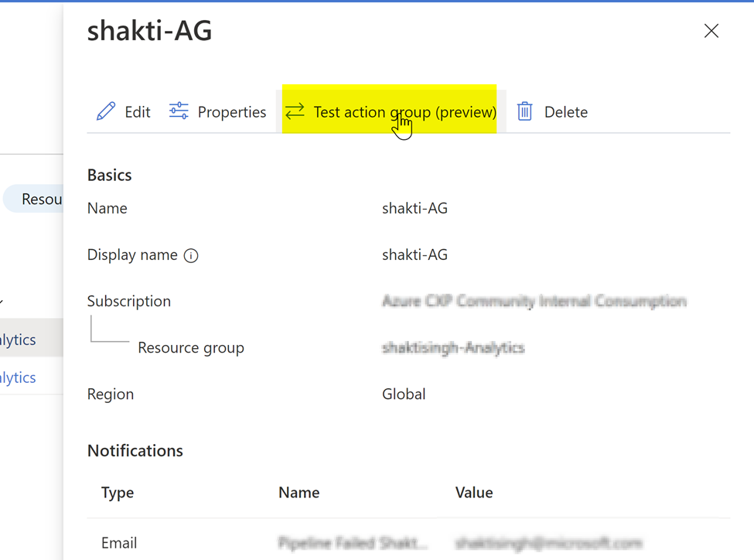The width and height of the screenshot is (754, 560).
Task: Open the Display name info tooltip icon
Action: coord(191,255)
